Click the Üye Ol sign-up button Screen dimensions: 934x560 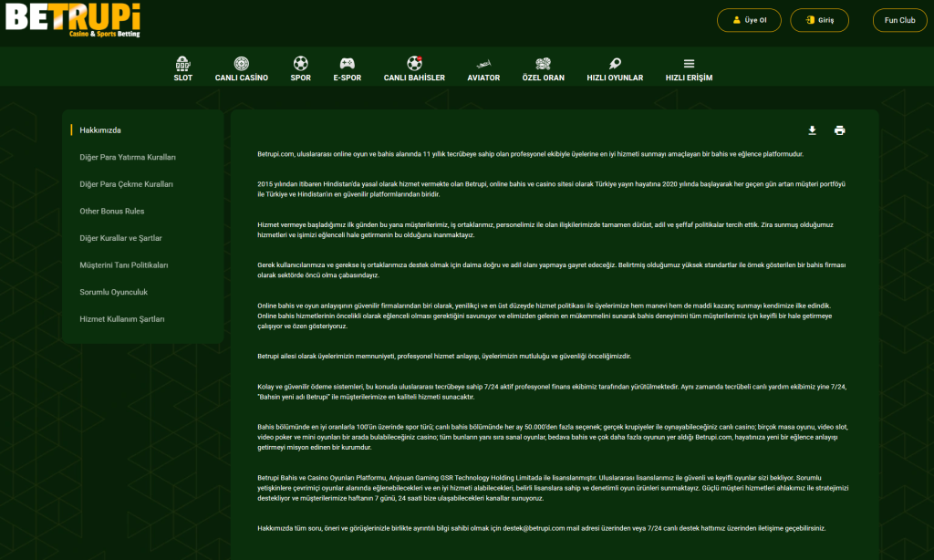tap(750, 20)
